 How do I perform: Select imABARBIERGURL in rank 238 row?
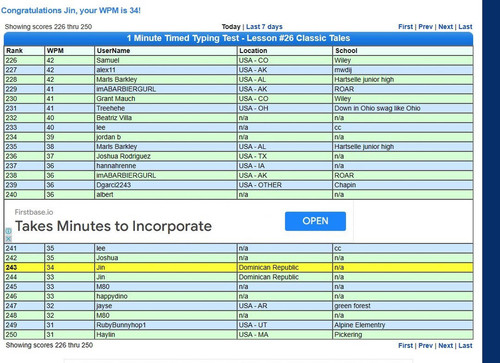point(126,175)
